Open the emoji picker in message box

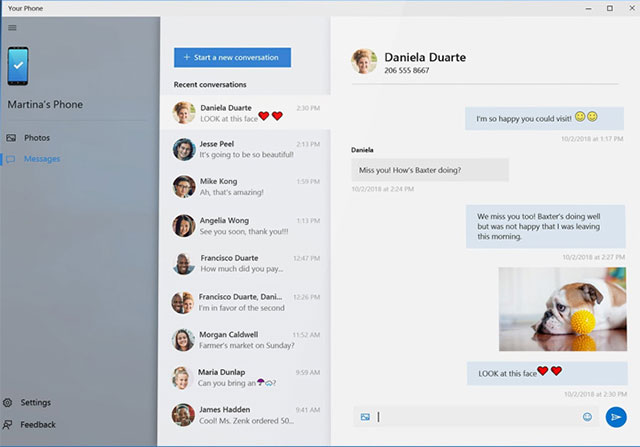587,416
